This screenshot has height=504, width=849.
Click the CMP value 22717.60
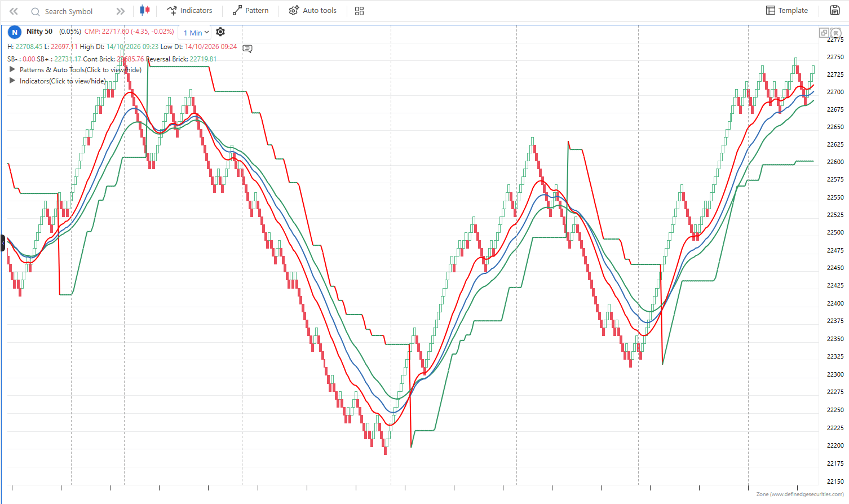click(x=116, y=32)
